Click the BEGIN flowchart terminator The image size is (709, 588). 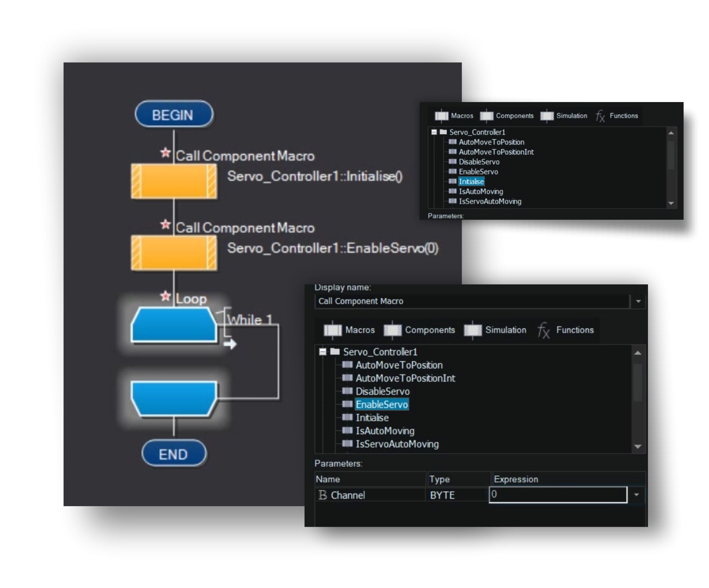(x=174, y=115)
